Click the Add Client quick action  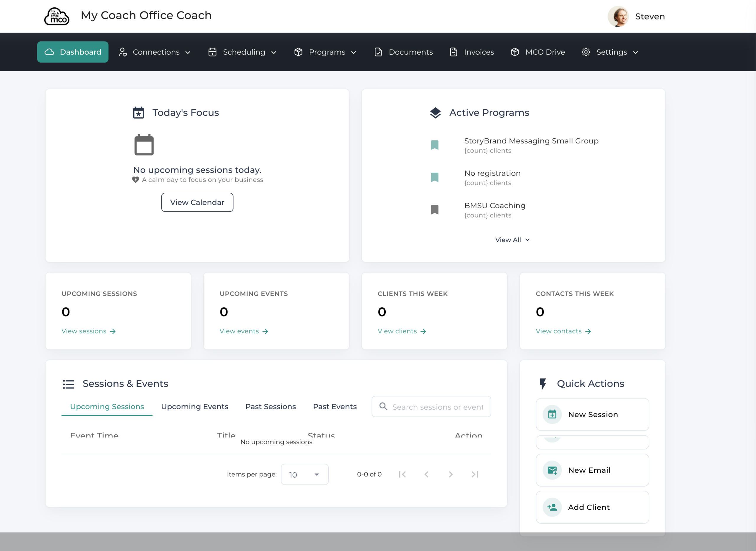pyautogui.click(x=592, y=507)
